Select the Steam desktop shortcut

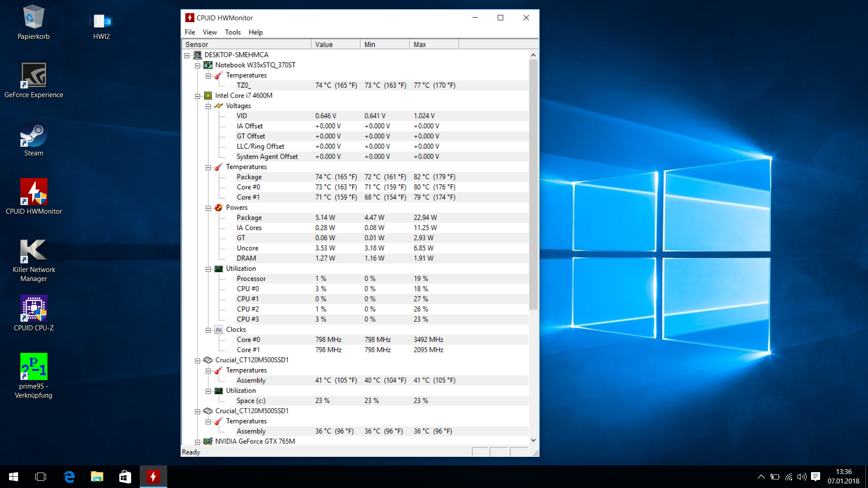[33, 134]
